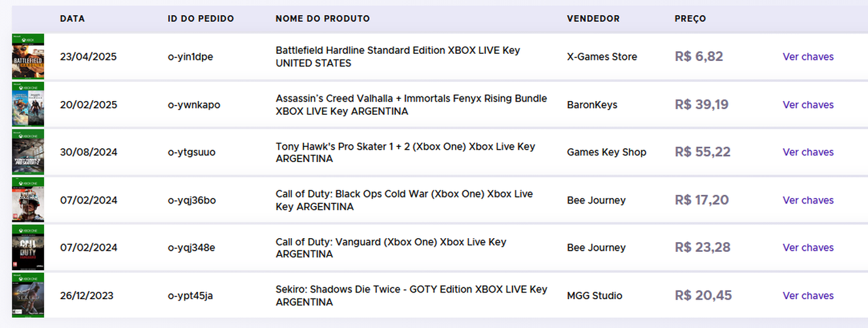View keys for Battlefield Hardline order
The image size is (868, 328).
pyautogui.click(x=808, y=56)
